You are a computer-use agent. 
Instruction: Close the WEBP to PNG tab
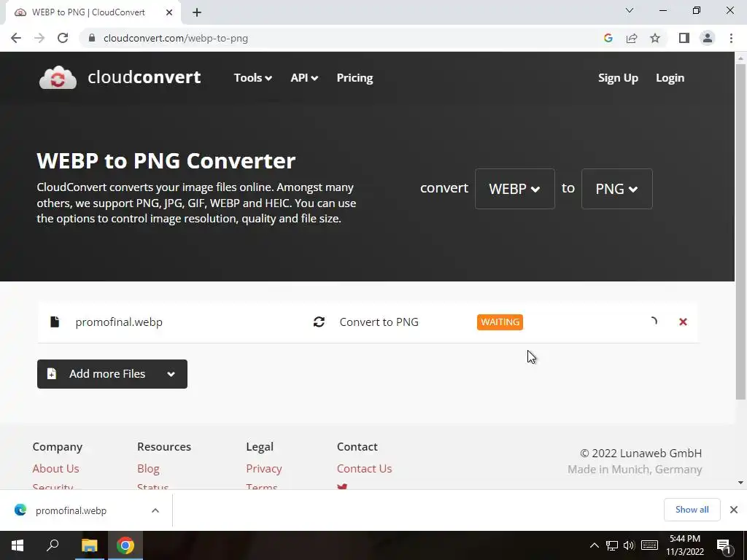coord(169,12)
